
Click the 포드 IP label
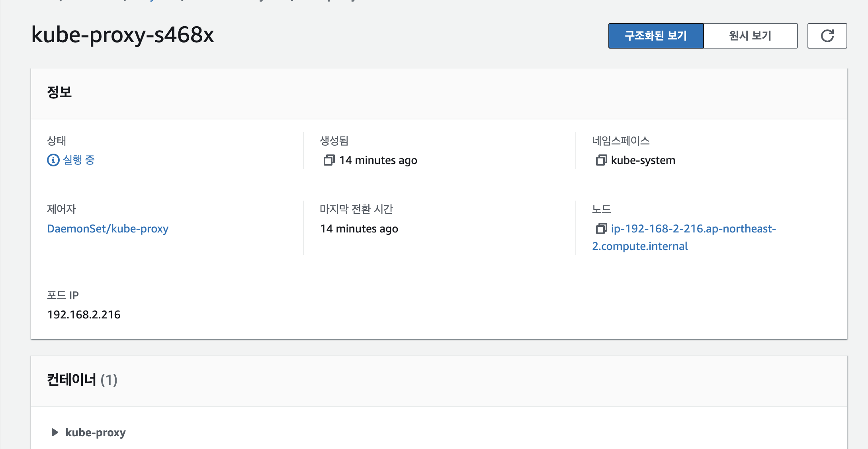point(63,295)
